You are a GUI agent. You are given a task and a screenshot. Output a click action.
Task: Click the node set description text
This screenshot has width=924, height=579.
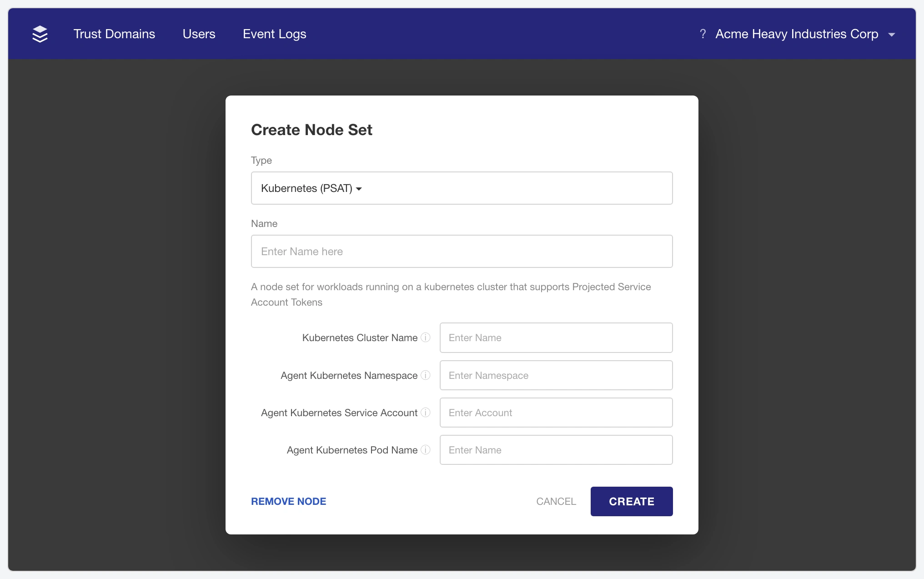451,294
